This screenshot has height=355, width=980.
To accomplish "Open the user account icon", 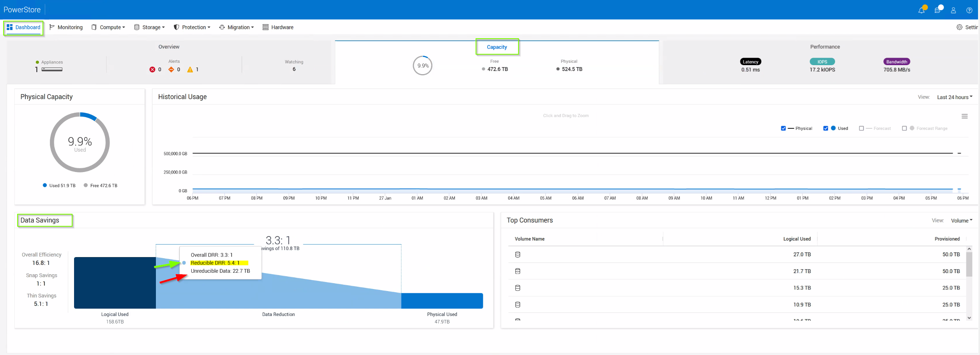I will click(x=953, y=10).
